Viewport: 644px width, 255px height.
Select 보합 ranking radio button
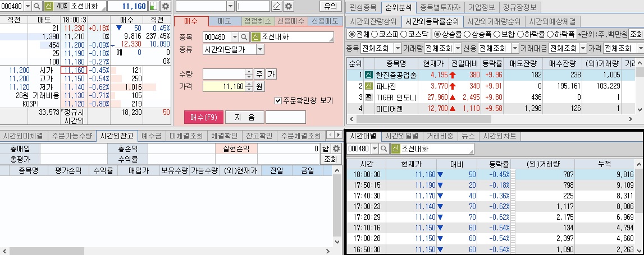click(496, 34)
